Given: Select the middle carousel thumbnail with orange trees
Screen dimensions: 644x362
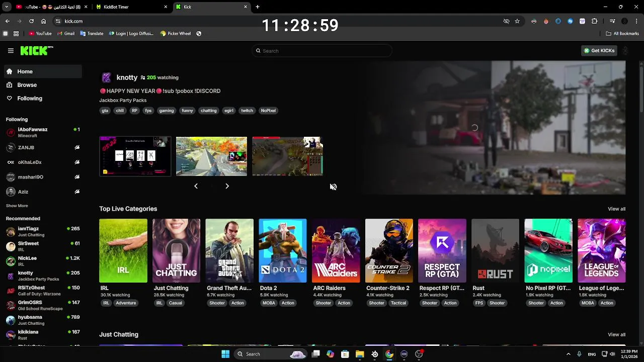Looking at the screenshot, I should [x=211, y=156].
